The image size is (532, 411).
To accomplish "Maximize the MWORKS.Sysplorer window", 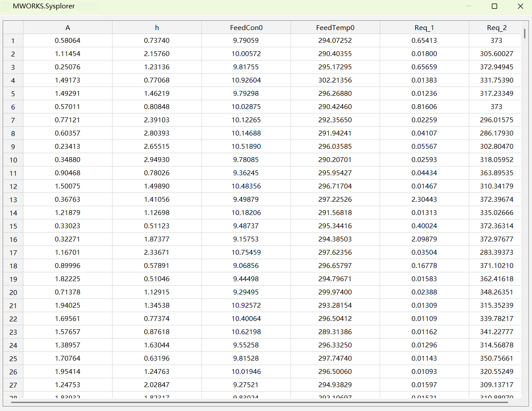I will click(494, 6).
